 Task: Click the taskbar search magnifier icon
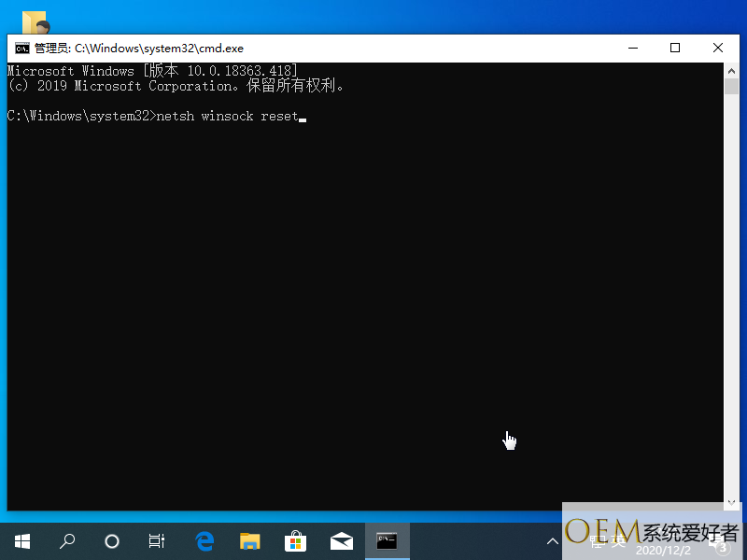[67, 540]
